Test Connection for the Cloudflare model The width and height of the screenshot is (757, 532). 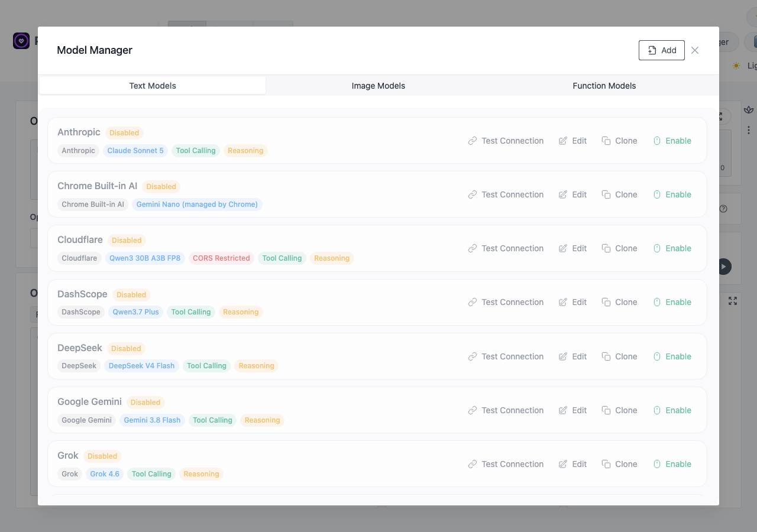pyautogui.click(x=506, y=248)
